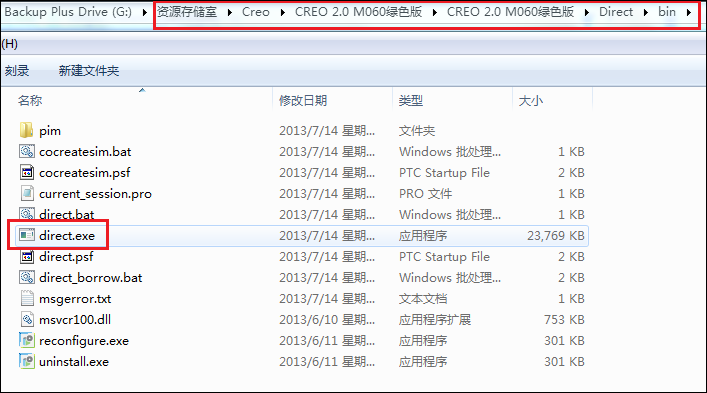Select the uninstall.exe program icon
707x393 pixels.
coord(27,361)
